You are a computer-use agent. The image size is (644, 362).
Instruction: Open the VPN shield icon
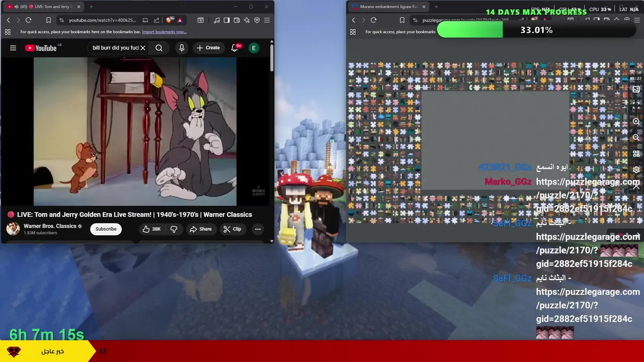257,20
